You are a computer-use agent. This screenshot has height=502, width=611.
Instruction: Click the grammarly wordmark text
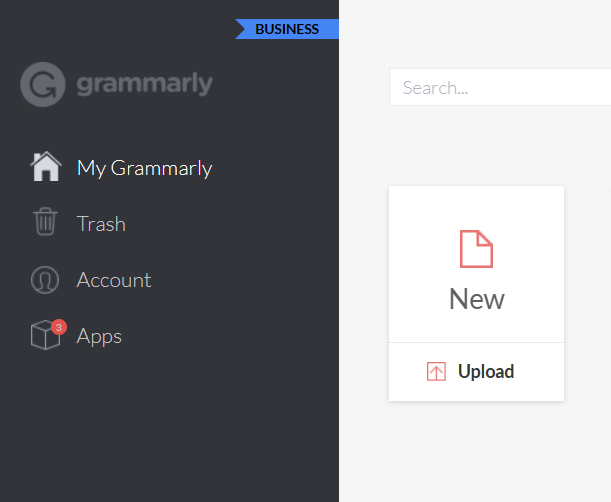145,84
